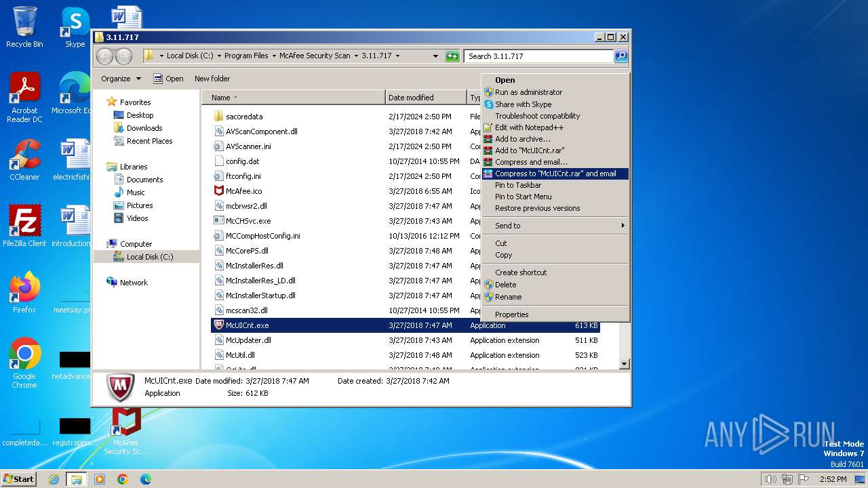
Task: Choose Open in the context menu
Action: (555, 80)
